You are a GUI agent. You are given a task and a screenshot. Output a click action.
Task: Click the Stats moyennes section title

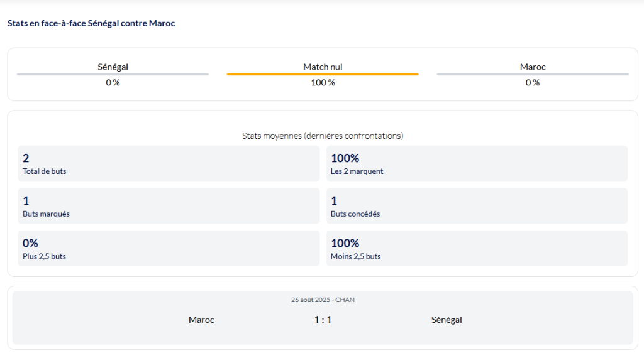(323, 136)
